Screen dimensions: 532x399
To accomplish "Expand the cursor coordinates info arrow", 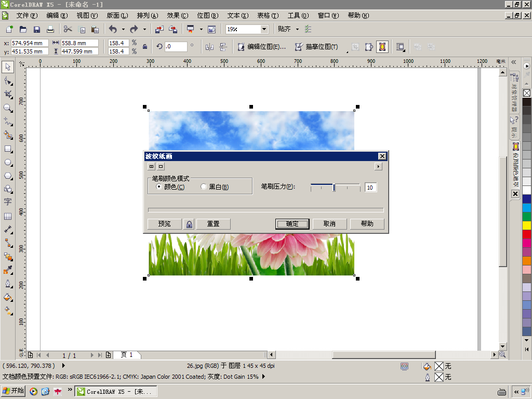I will pyautogui.click(x=63, y=366).
